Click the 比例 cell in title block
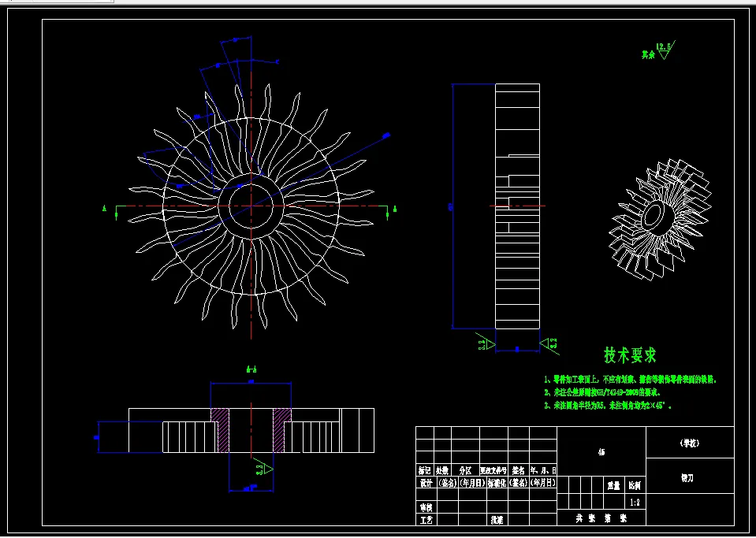Viewport: 756px width, 538px height. (635, 486)
